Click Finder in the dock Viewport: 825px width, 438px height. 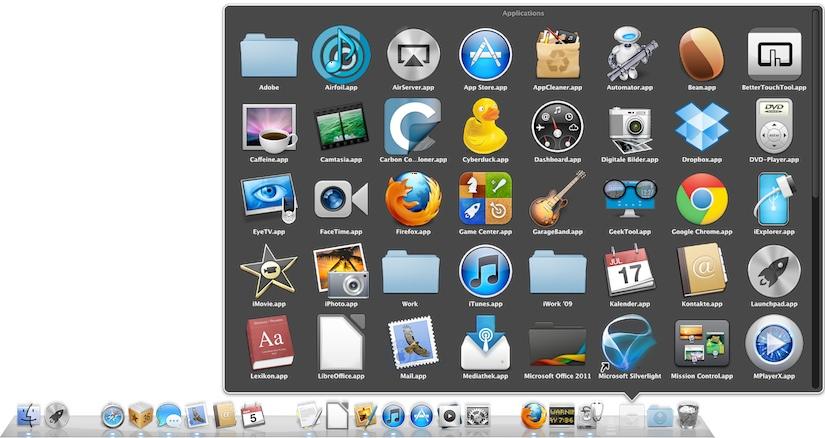click(x=28, y=416)
